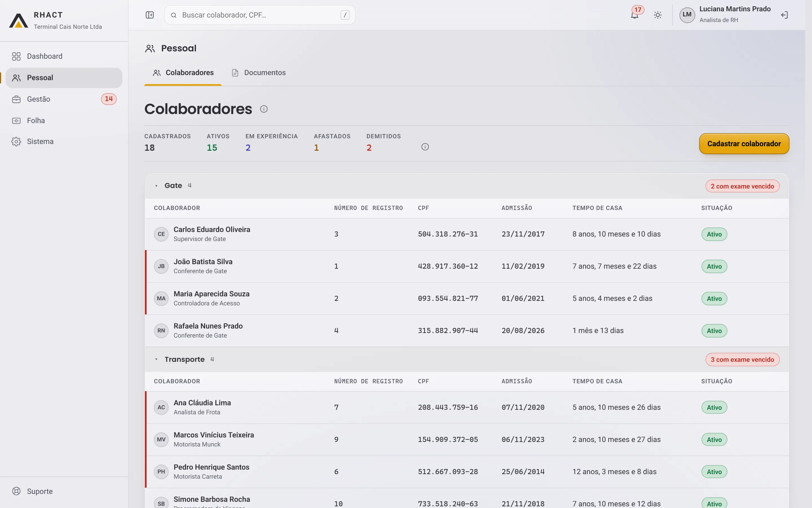Open Carlos Eduardo Oliveira's CE avatar

point(161,234)
